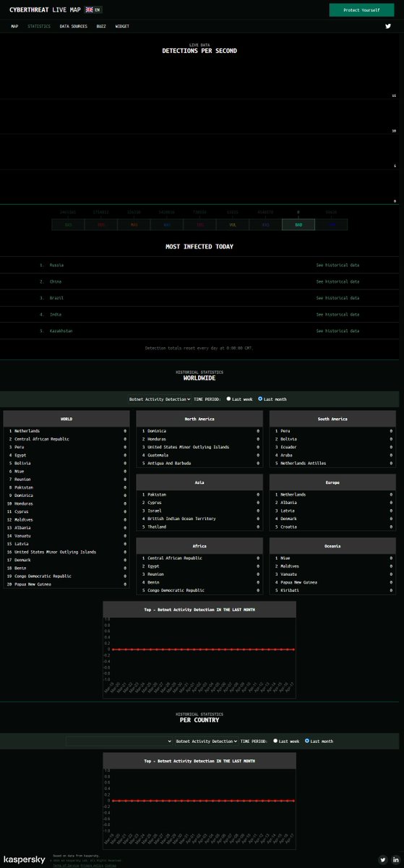See historical data for Brazil
The width and height of the screenshot is (404, 868).
click(x=338, y=298)
